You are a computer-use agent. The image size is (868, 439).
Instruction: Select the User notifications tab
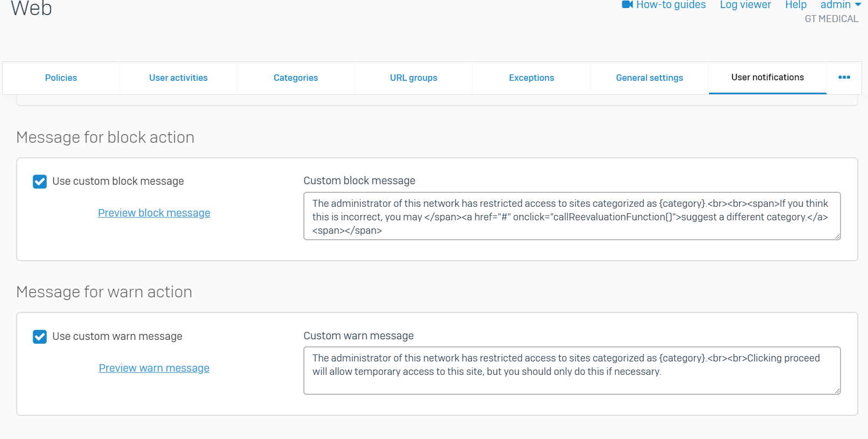tap(767, 78)
